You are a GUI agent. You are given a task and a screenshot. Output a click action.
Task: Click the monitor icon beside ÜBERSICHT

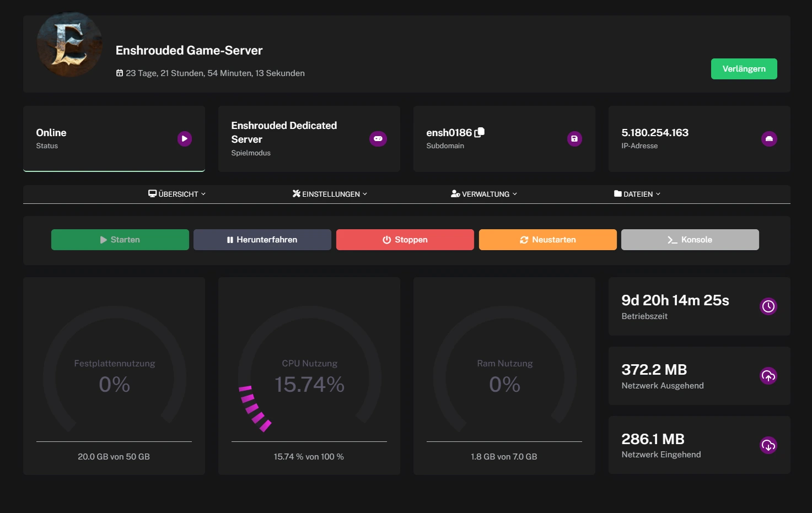click(153, 193)
